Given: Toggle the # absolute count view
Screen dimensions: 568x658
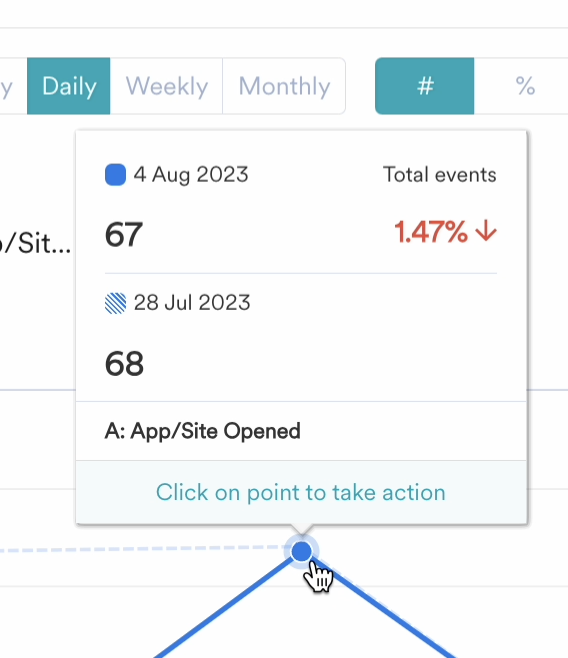Looking at the screenshot, I should (425, 86).
